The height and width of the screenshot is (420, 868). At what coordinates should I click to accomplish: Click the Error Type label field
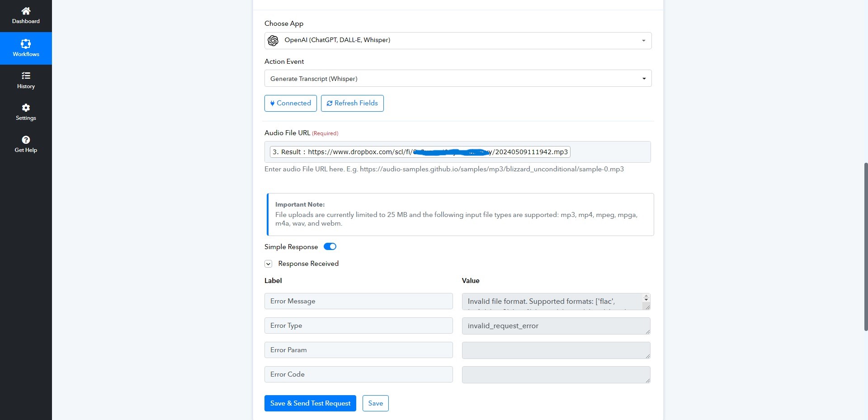click(359, 326)
